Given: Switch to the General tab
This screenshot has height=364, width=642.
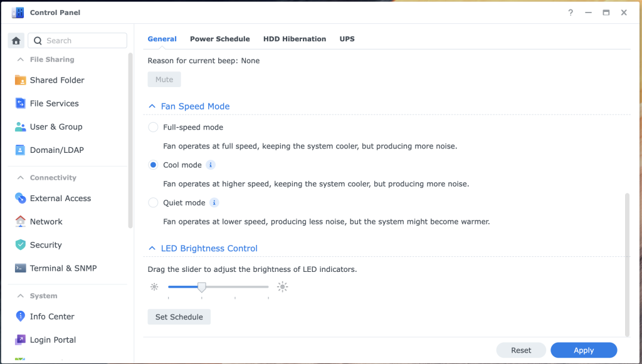Looking at the screenshot, I should pos(162,39).
